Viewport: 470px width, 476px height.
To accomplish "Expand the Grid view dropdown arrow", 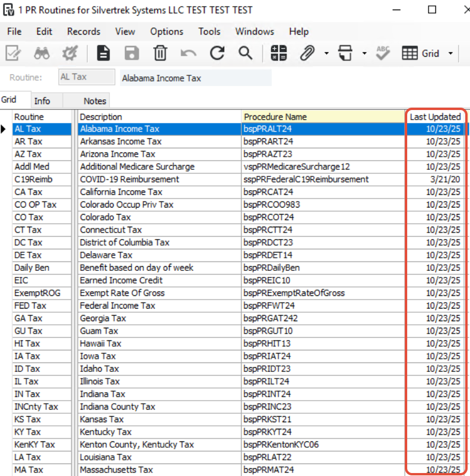I will tap(451, 53).
